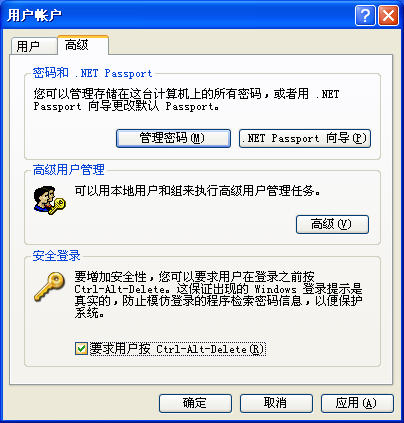Screen dimensions: 404x423
Task: Close the 用户帐户 dialog with the X button
Action: (x=388, y=15)
